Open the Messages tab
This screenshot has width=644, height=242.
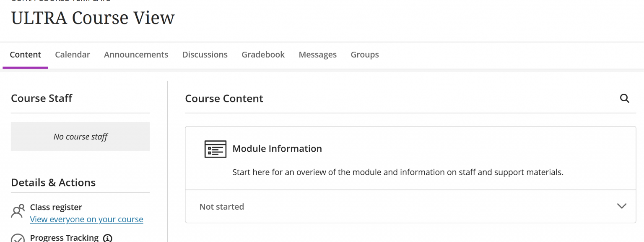click(x=317, y=54)
